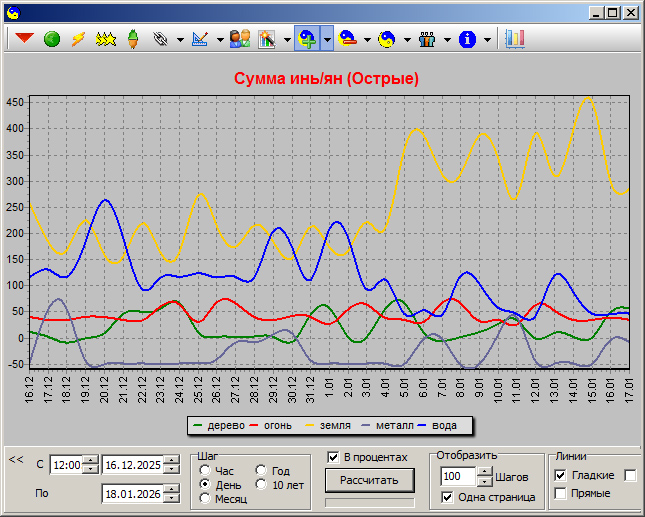Click the bar chart icon in toolbar
Viewport: 645px width, 517px height.
pos(515,39)
